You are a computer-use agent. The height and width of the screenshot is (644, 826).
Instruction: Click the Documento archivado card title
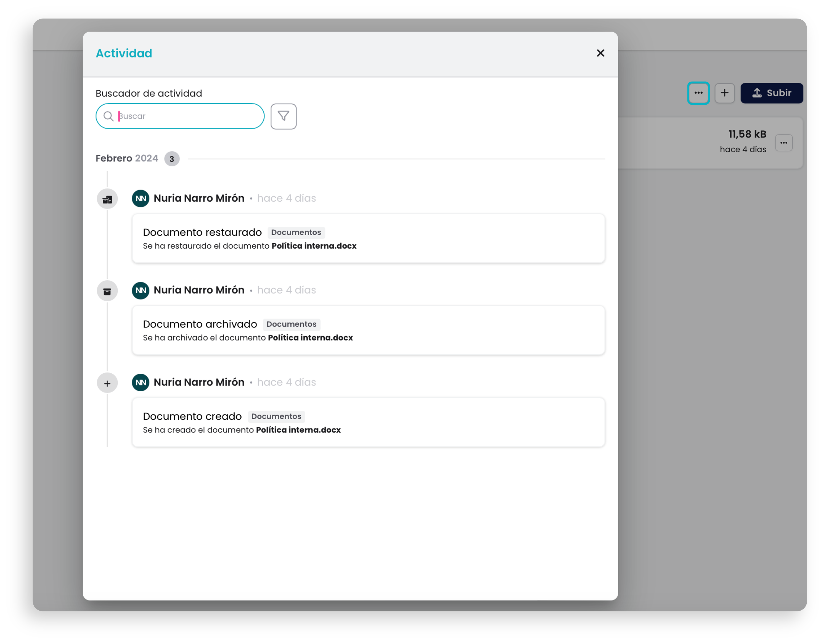(200, 324)
